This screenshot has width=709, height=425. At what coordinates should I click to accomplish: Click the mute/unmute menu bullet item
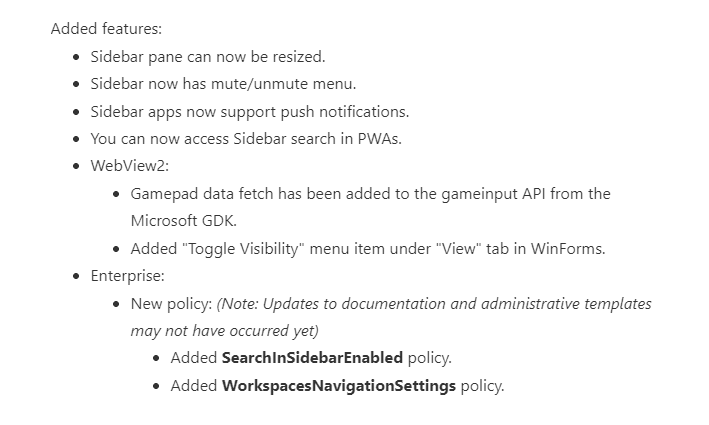point(223,84)
